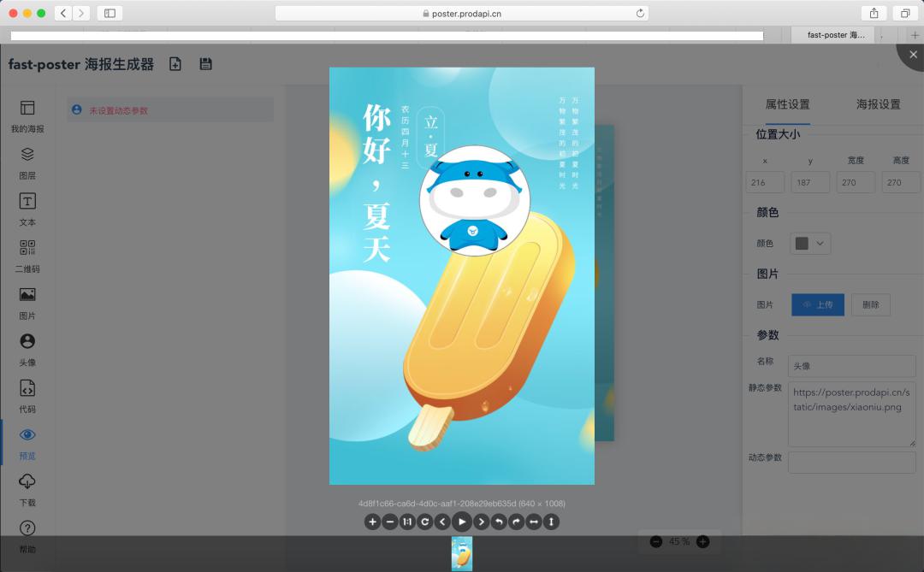Go to next image in the viewer

coord(482,522)
